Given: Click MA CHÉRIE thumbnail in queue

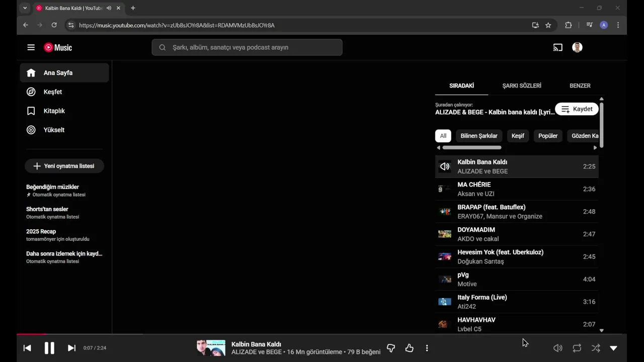Looking at the screenshot, I should 445,189.
